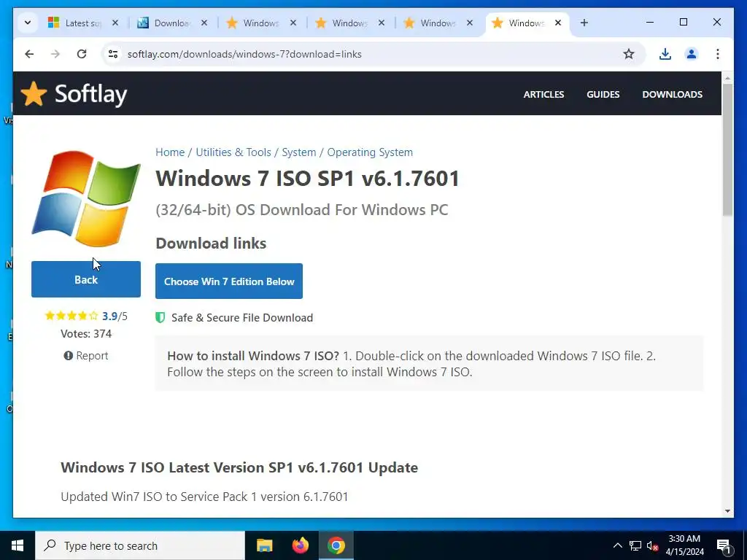Go to Home breadcrumb link

(x=170, y=152)
